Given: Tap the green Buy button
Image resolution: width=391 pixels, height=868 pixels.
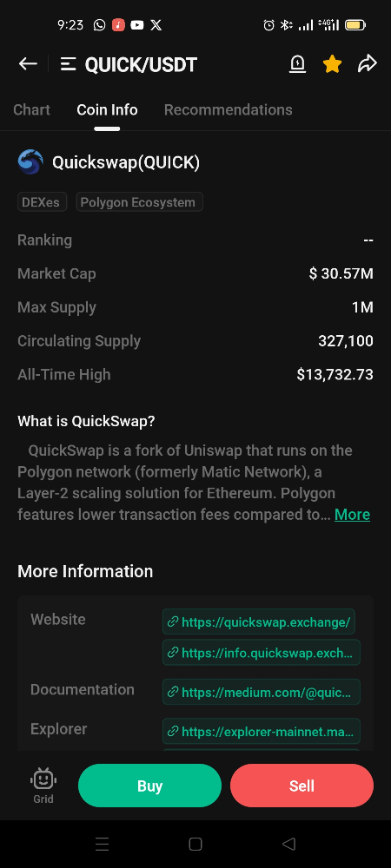Looking at the screenshot, I should click(x=149, y=786).
